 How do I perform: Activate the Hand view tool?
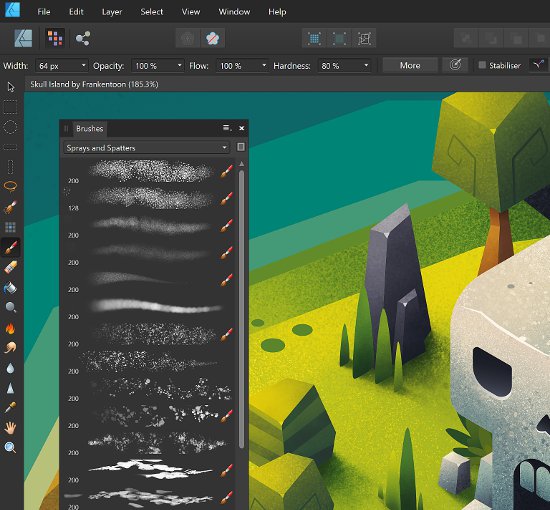click(10, 428)
